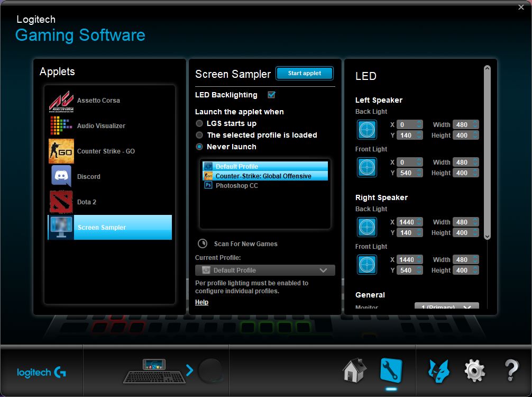
Task: Click the keyboard device icon in bottom bar
Action: point(154,371)
